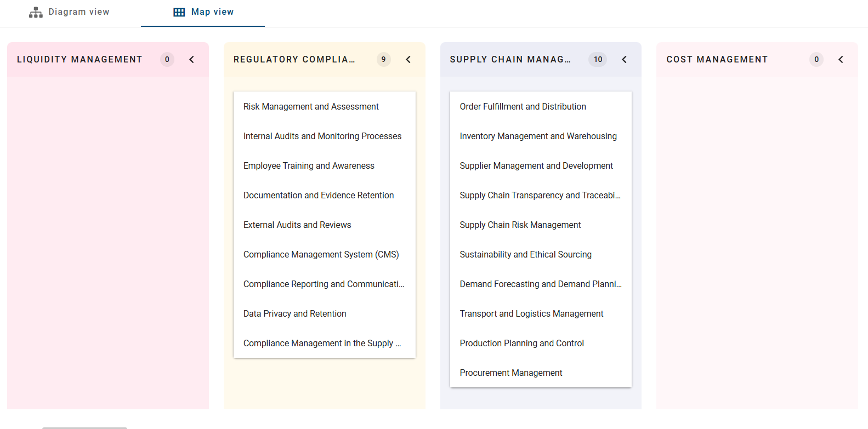
Task: Open Order Fulfillment and Distribution item
Action: (x=523, y=107)
